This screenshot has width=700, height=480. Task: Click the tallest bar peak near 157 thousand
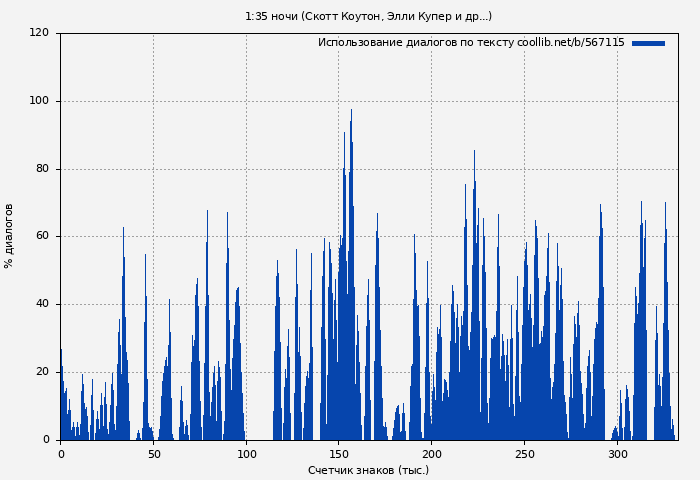tap(351, 112)
